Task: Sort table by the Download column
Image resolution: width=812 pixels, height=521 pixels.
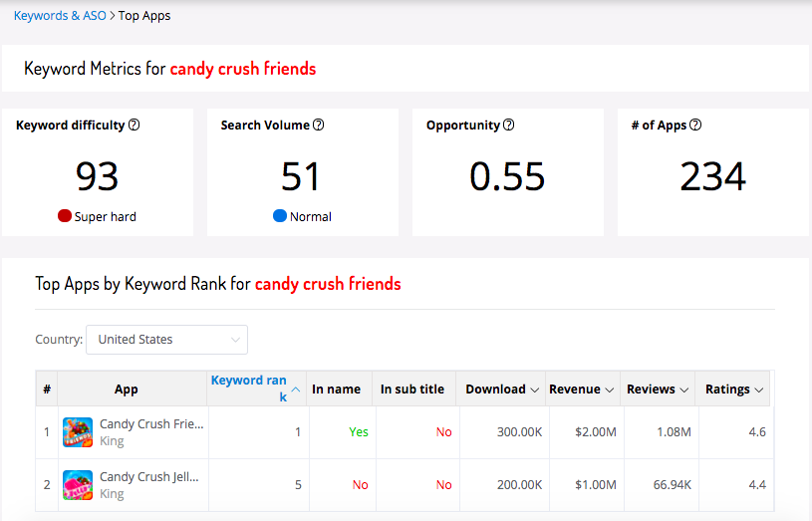Action: click(502, 389)
